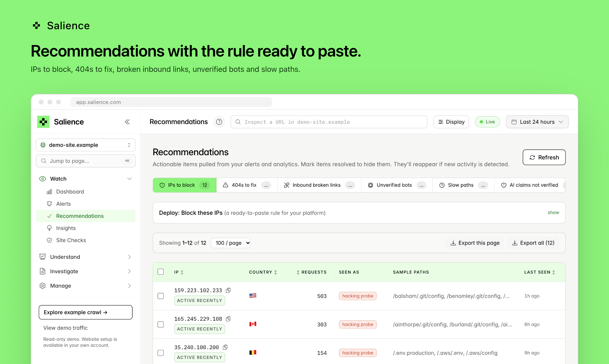Sort by Country column arrows
Screen dimensions: 609x364
275,272
